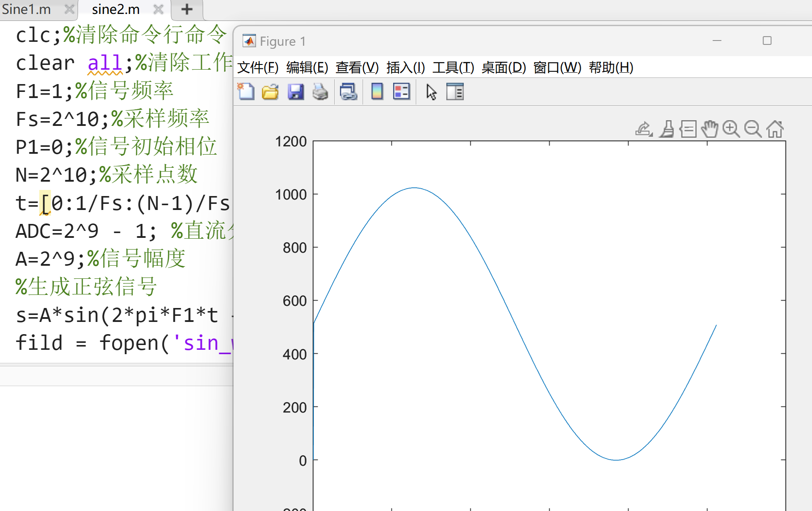Click the New Figure toolbar icon
The height and width of the screenshot is (511, 812).
click(246, 92)
